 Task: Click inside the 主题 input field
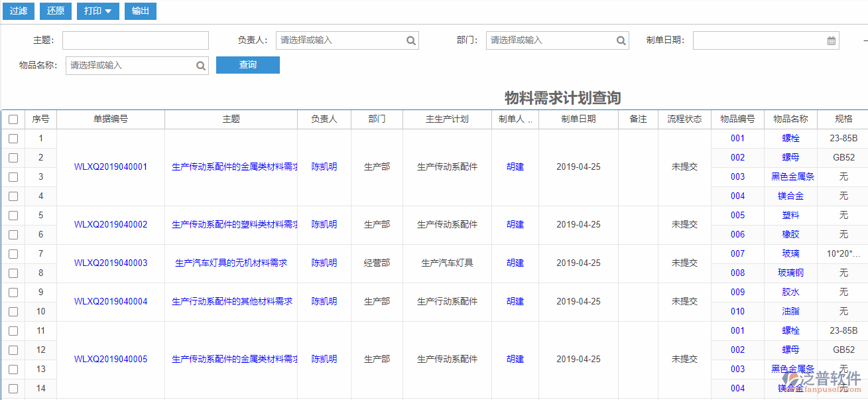point(135,40)
